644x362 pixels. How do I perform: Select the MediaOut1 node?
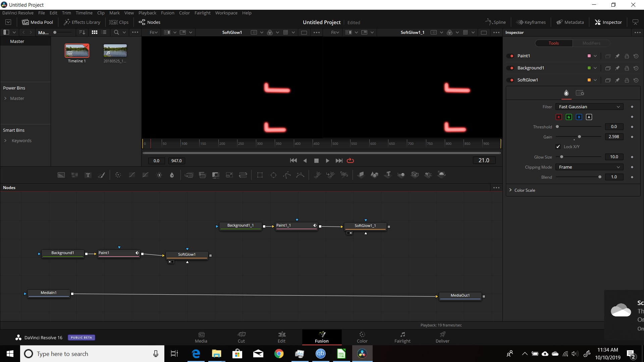[x=460, y=296]
